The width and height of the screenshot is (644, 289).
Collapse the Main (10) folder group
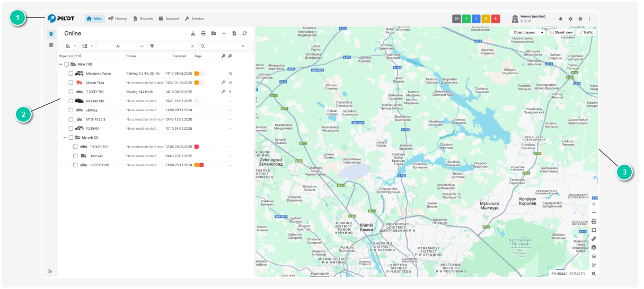[60, 64]
